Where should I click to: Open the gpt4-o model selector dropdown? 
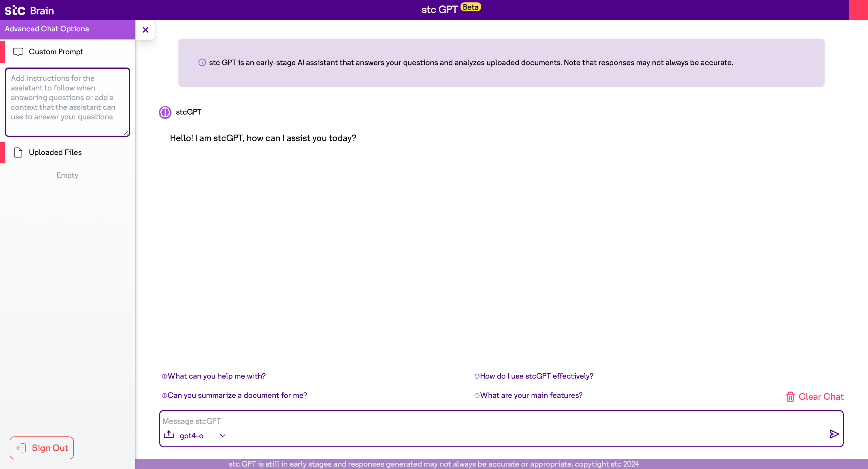tap(222, 435)
